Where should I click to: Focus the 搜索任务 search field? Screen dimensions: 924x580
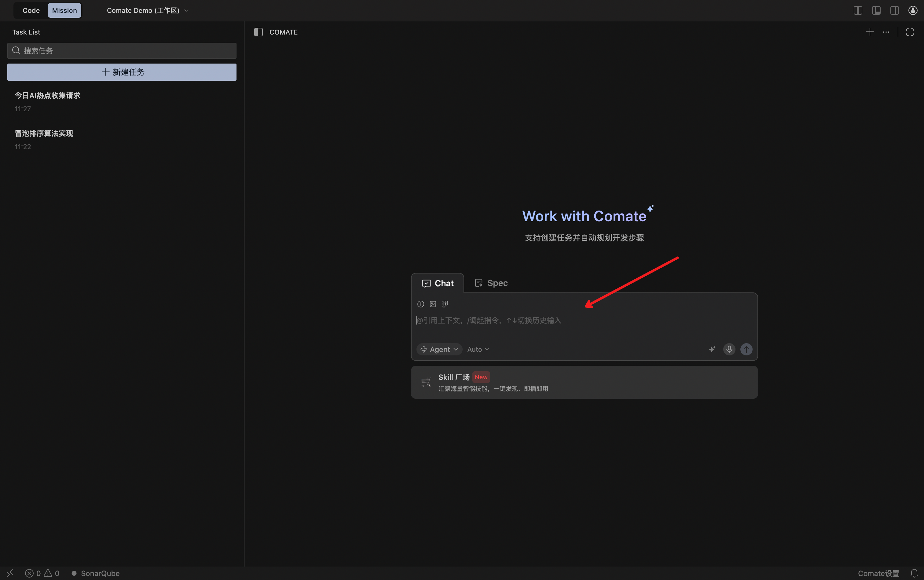tap(122, 51)
